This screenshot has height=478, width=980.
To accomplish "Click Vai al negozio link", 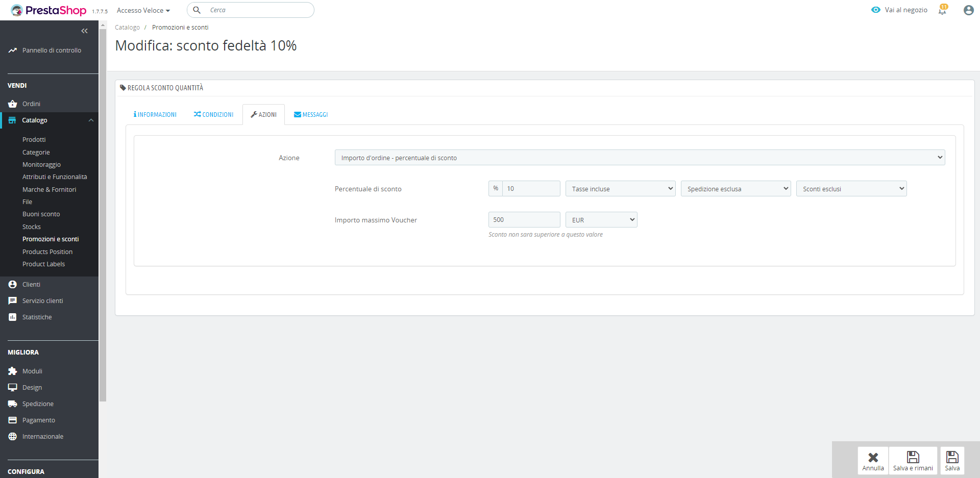I will (906, 10).
